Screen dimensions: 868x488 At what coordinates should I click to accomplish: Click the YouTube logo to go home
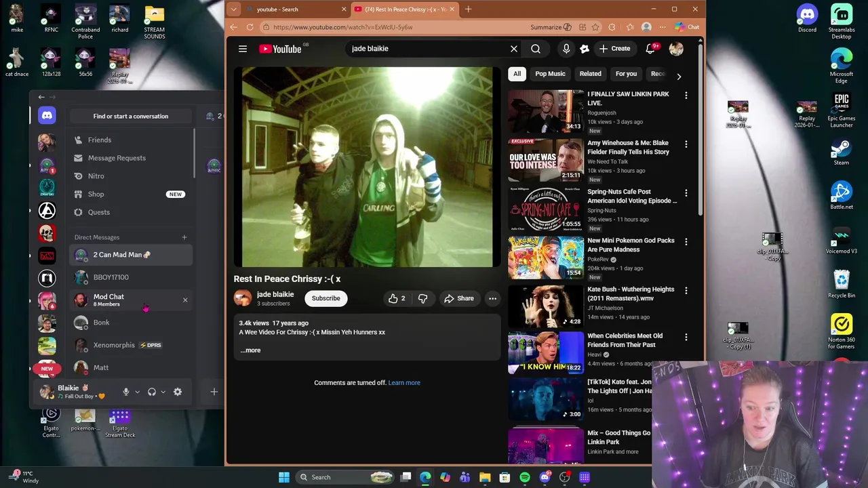coord(280,49)
